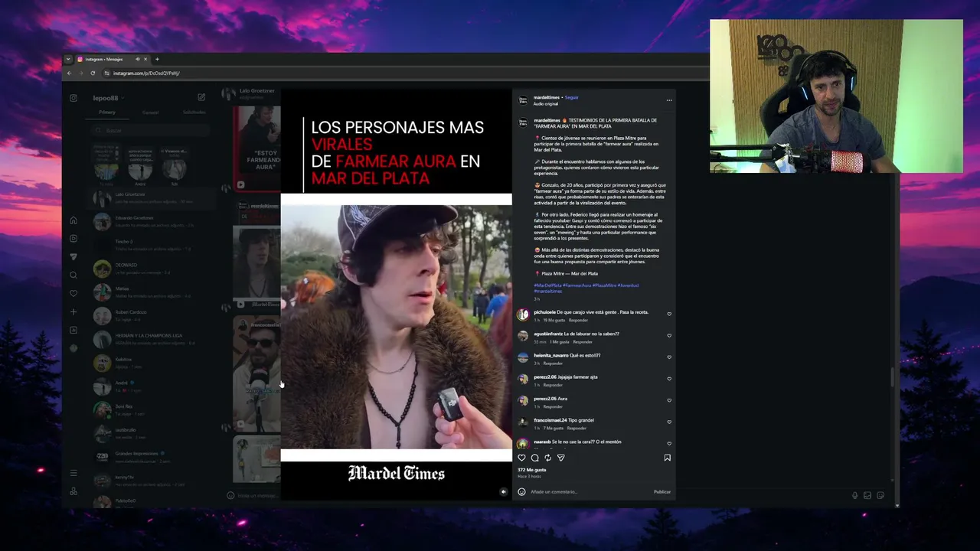Like the helenita_navarro comment
This screenshot has width=980, height=551.
[x=669, y=357]
